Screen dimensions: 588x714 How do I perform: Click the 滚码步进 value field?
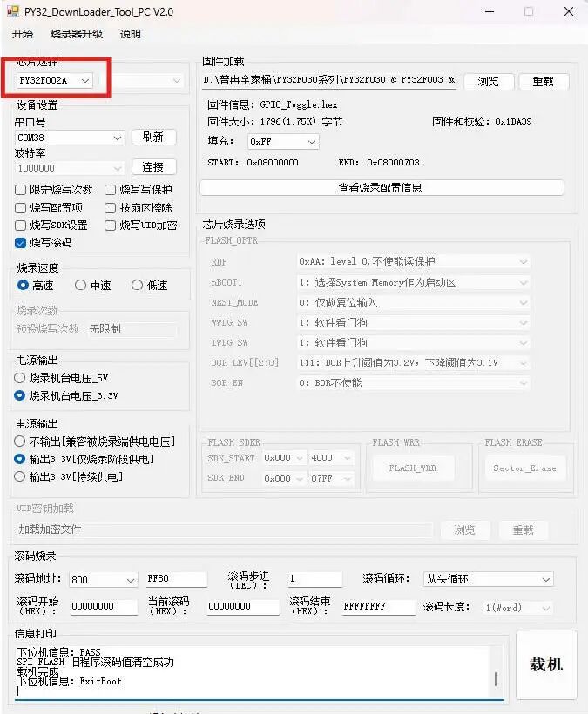tap(314, 579)
